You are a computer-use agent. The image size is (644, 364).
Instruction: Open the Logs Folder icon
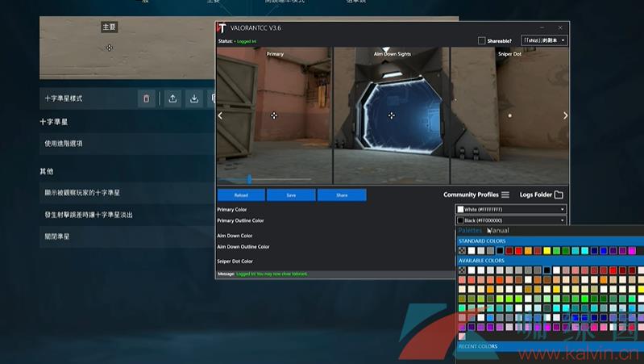pos(559,195)
